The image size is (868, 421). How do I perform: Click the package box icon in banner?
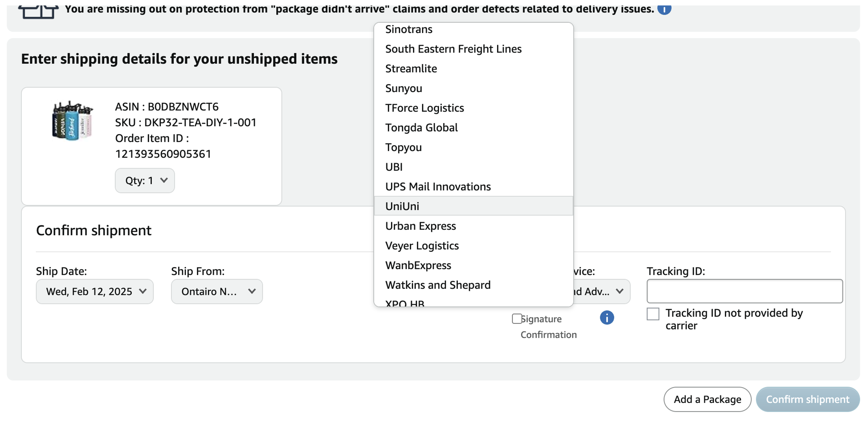click(38, 11)
